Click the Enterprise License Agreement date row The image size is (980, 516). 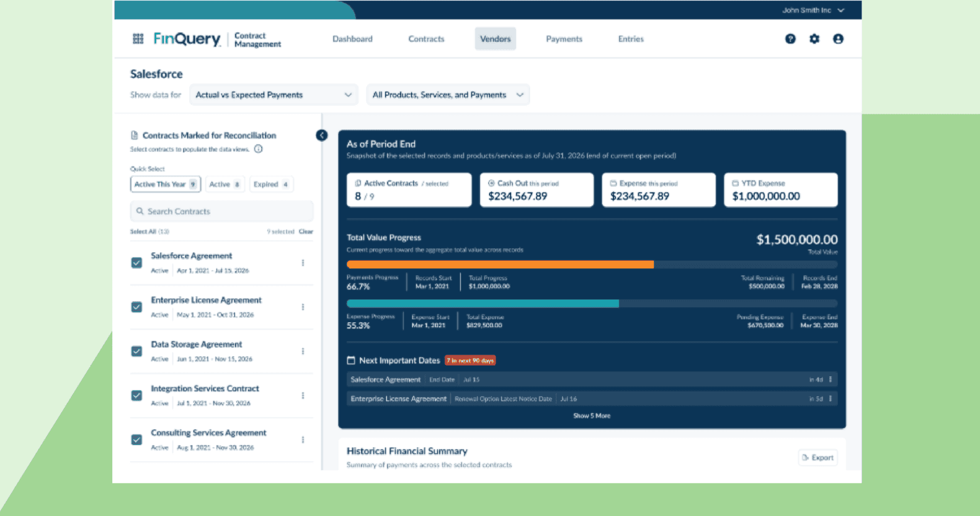coord(592,399)
